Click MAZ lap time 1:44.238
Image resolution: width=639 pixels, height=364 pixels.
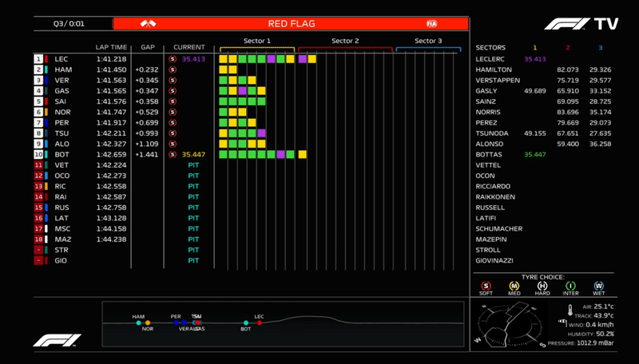[111, 239]
